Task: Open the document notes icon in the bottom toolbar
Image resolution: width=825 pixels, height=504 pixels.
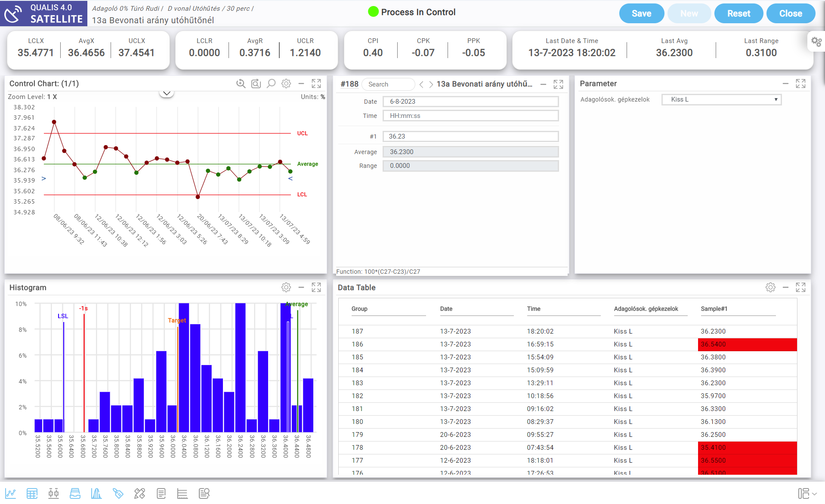Action: tap(161, 493)
